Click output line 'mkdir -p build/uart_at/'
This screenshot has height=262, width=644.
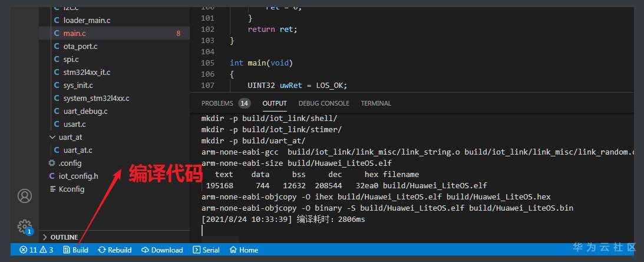click(253, 140)
